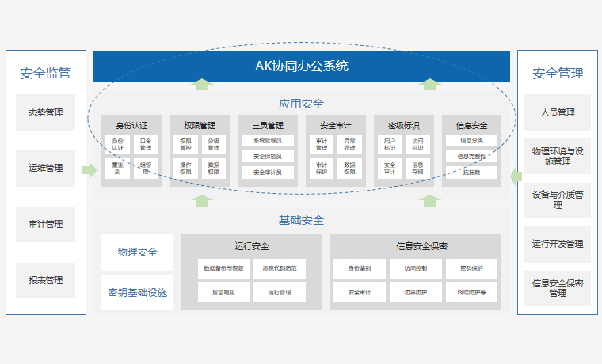Open 态势管理 in the 安全监管 panel
This screenshot has height=364, width=602.
(45, 112)
